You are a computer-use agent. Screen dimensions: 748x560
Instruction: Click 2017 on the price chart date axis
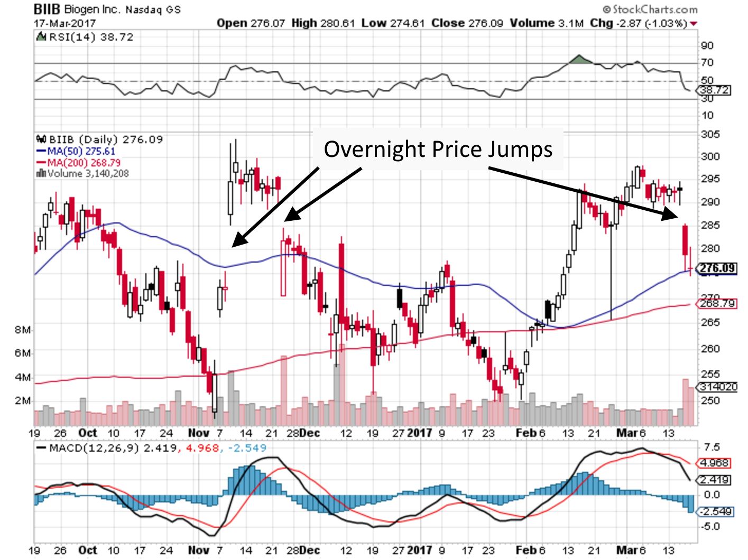420,433
